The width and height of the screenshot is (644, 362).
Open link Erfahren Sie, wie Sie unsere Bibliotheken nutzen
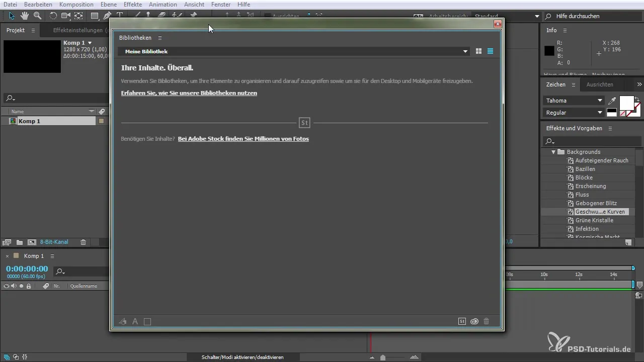[x=189, y=93]
